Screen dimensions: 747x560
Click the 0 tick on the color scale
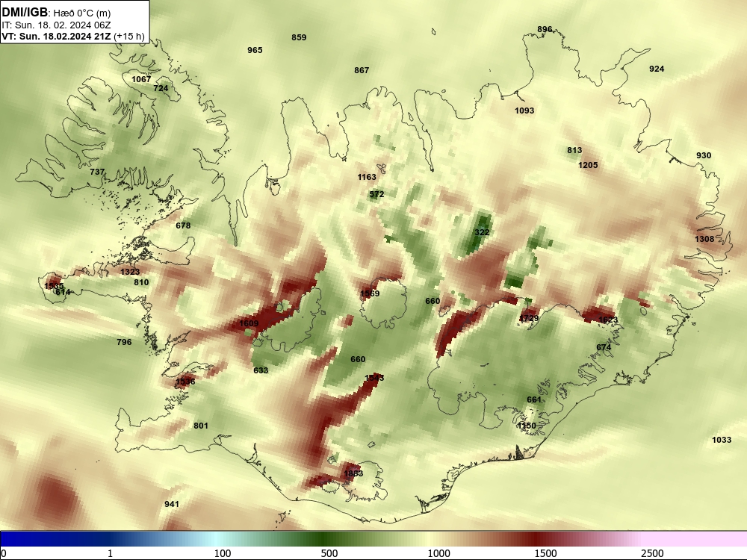[4, 553]
